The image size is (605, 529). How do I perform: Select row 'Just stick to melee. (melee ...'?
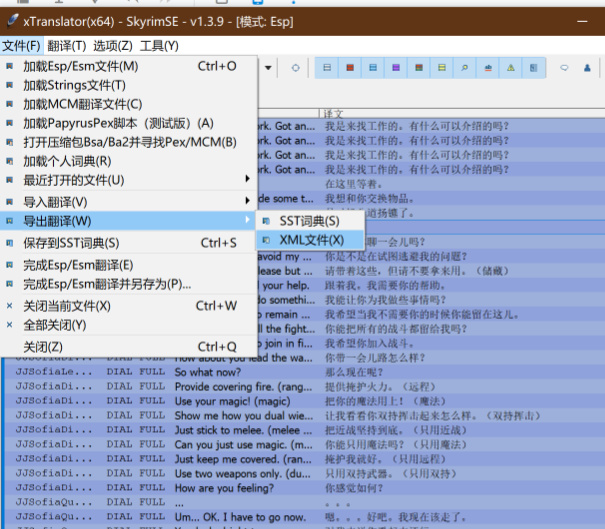305,430
